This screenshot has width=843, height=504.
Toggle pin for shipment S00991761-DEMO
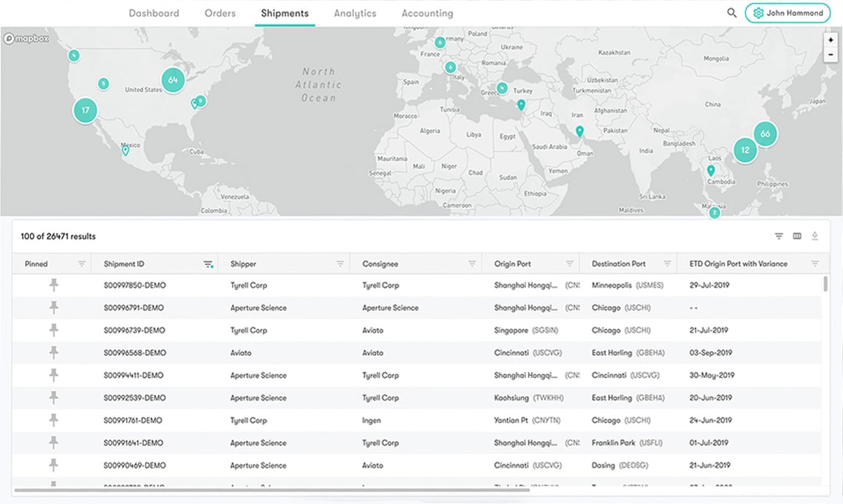tap(53, 420)
